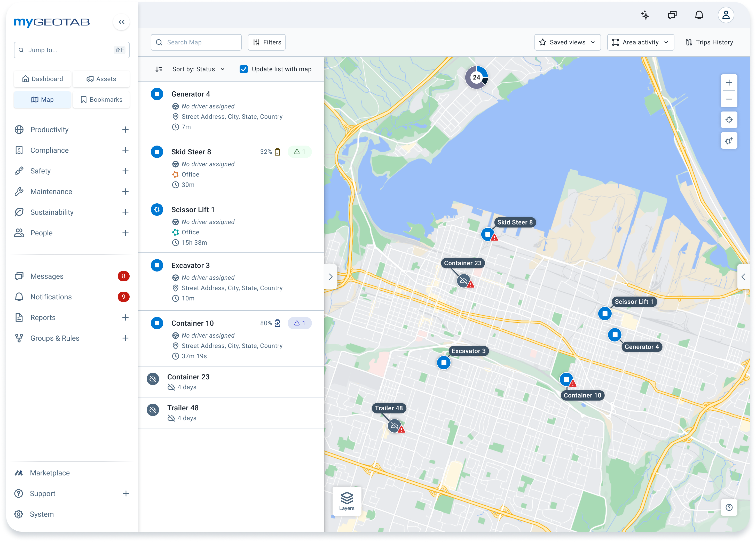Expand the Sustainability menu

point(125,212)
